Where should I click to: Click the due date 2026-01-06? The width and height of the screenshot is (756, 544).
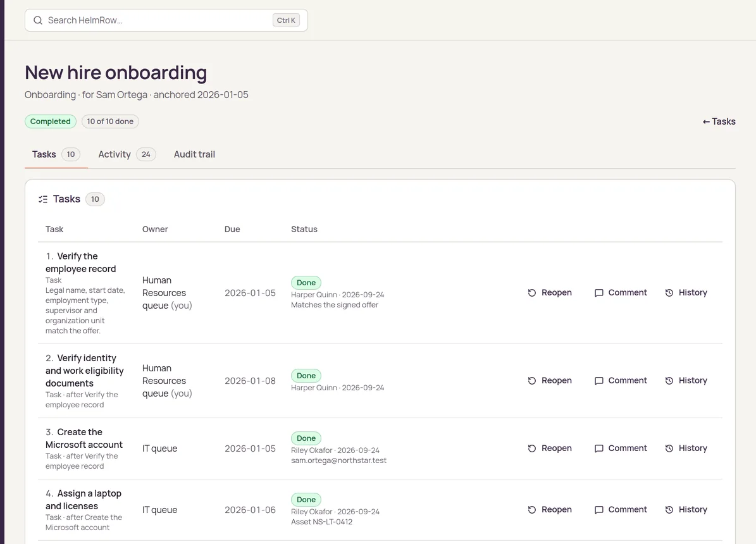point(251,510)
